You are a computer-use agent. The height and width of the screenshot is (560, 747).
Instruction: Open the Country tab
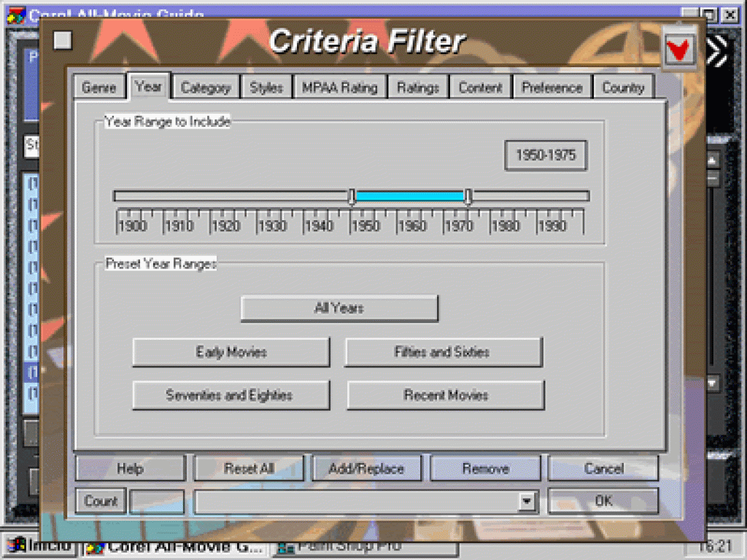[622, 87]
